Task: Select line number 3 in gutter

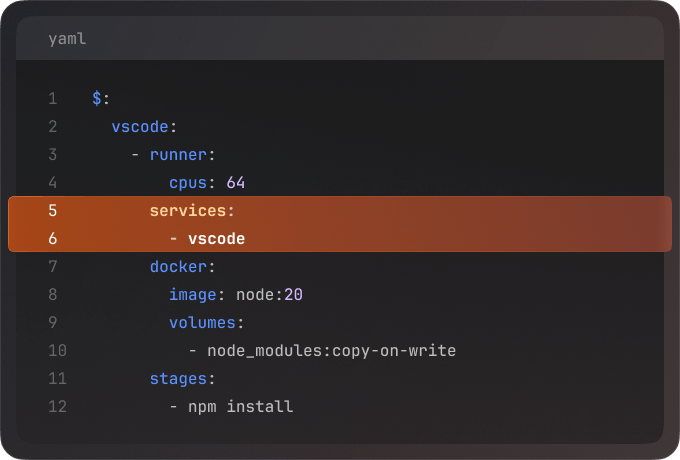Action: 52,155
